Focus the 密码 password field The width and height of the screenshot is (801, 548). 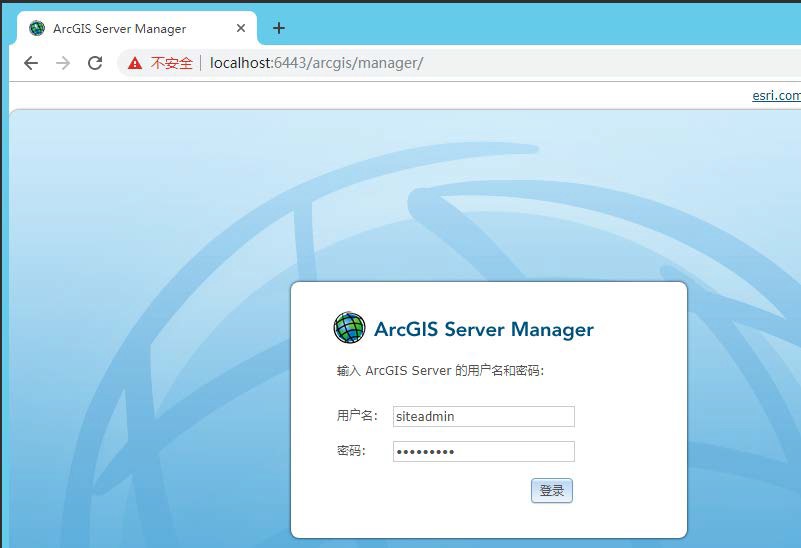[484, 451]
